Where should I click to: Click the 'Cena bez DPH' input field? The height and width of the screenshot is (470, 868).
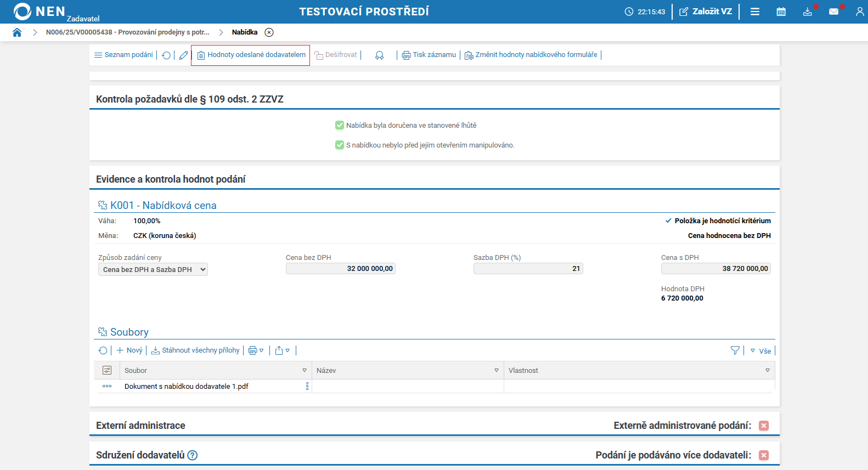[x=340, y=269]
